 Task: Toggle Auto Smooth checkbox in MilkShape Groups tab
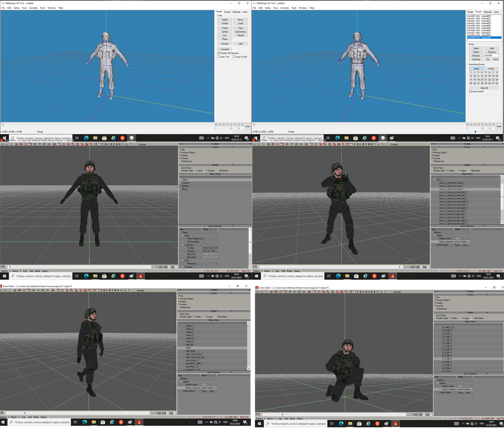point(471,92)
